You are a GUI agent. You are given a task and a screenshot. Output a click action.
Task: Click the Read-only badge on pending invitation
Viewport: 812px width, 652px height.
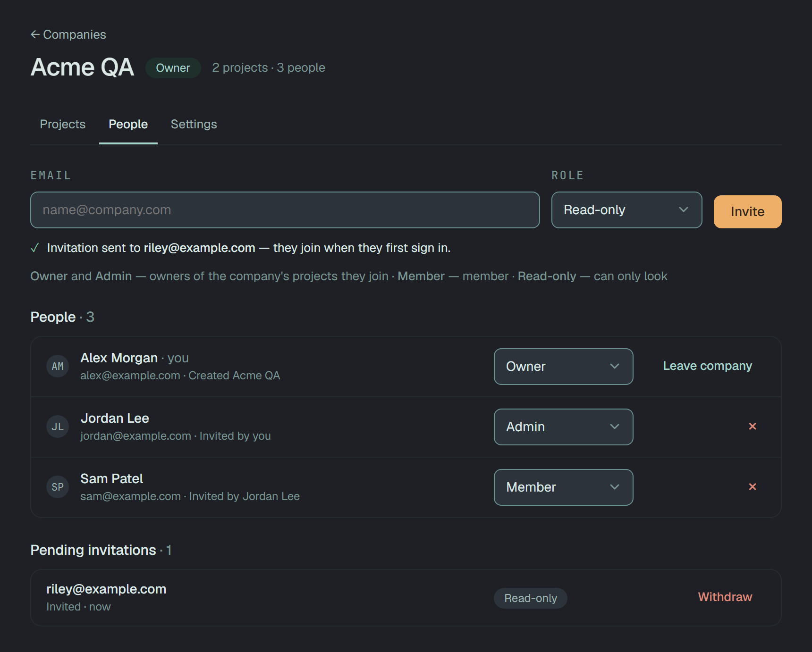pos(531,598)
